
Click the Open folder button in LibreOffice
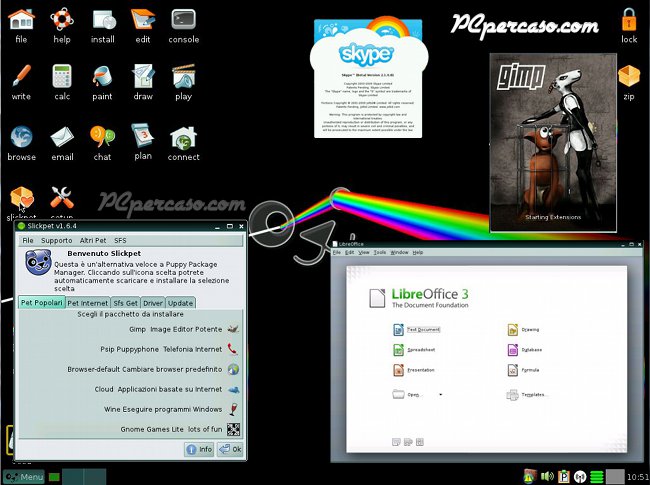pos(407,394)
